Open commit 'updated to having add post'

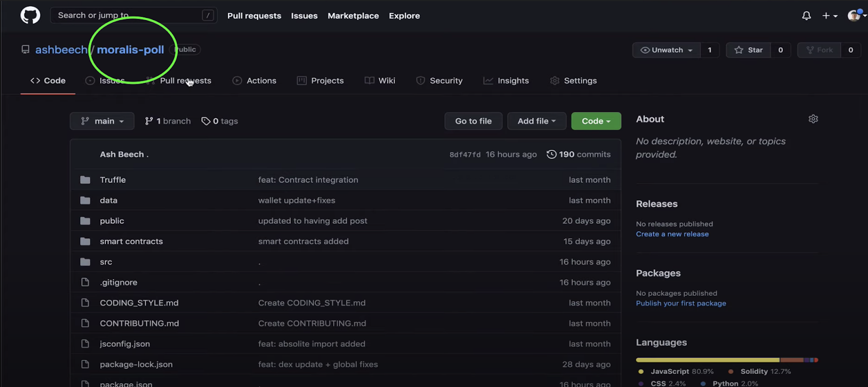click(312, 221)
